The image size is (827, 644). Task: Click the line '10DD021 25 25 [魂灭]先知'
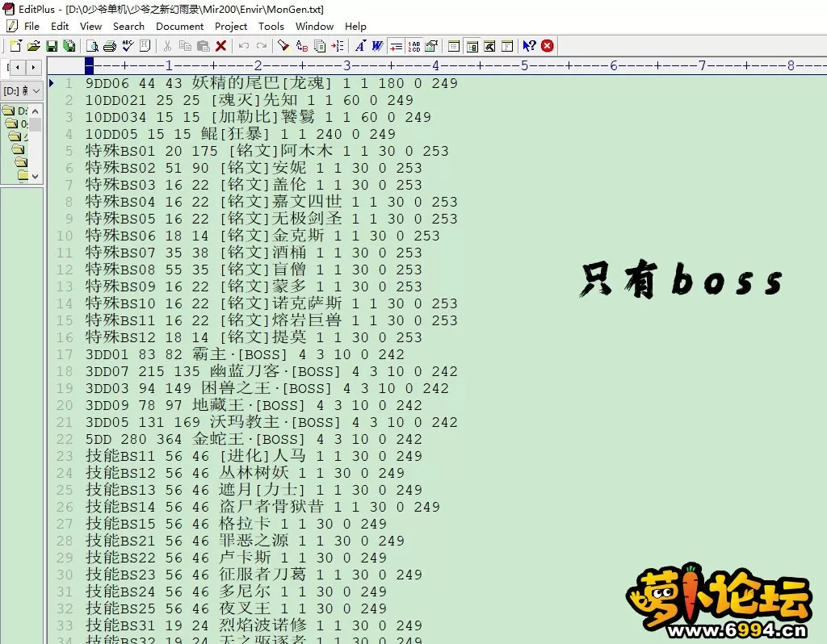pyautogui.click(x=249, y=100)
